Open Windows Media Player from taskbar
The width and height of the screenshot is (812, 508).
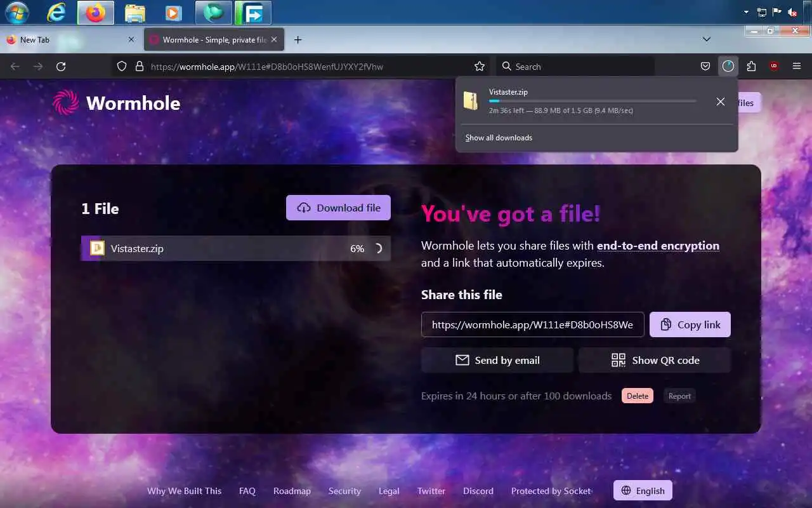[172, 12]
